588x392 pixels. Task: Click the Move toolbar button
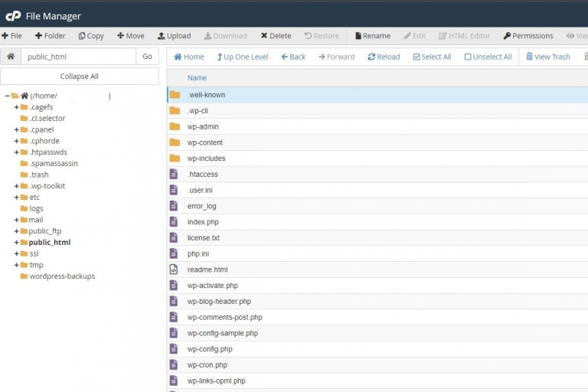click(x=131, y=36)
